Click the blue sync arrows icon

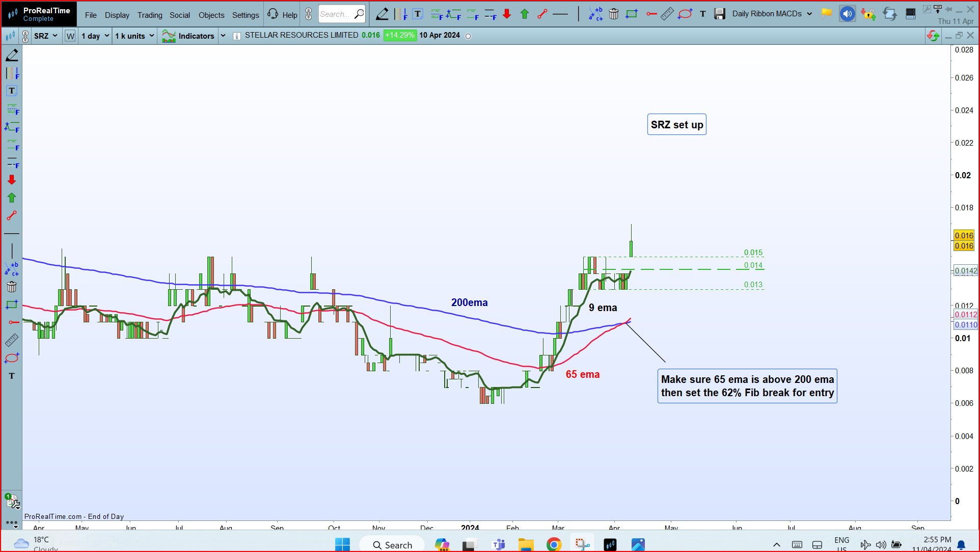click(x=890, y=14)
